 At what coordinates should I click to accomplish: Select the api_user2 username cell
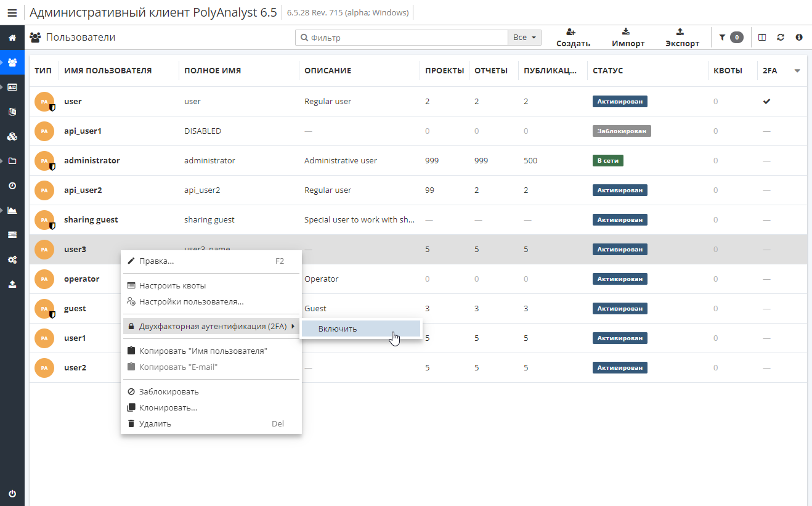coord(83,190)
